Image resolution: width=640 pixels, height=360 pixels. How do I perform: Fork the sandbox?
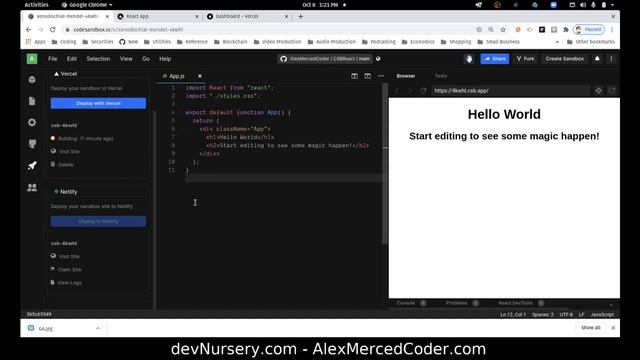[525, 59]
